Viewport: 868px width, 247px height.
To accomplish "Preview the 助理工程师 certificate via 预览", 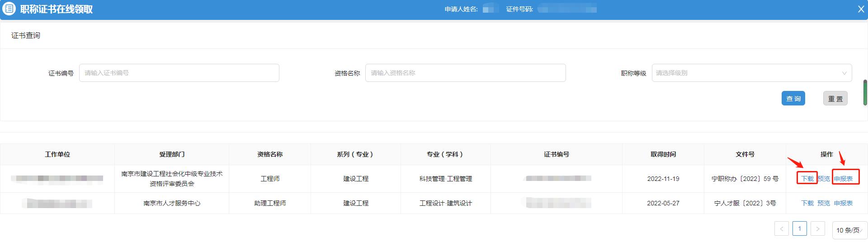I will coord(824,203).
